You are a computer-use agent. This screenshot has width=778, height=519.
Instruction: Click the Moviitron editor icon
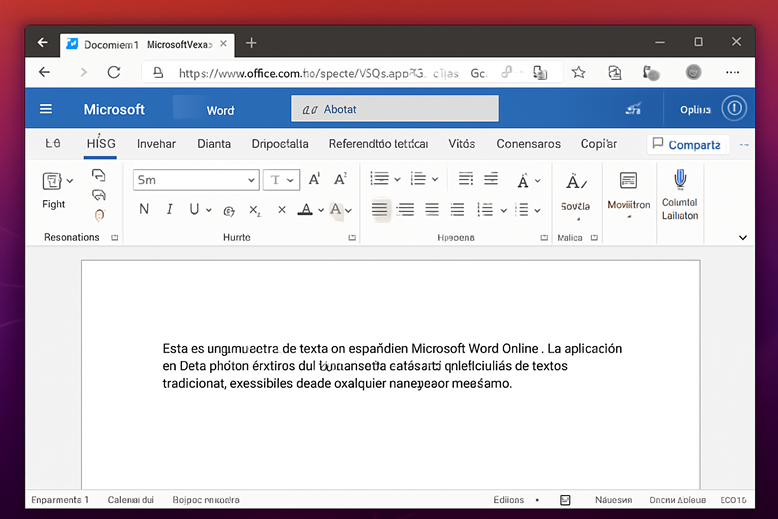(628, 181)
